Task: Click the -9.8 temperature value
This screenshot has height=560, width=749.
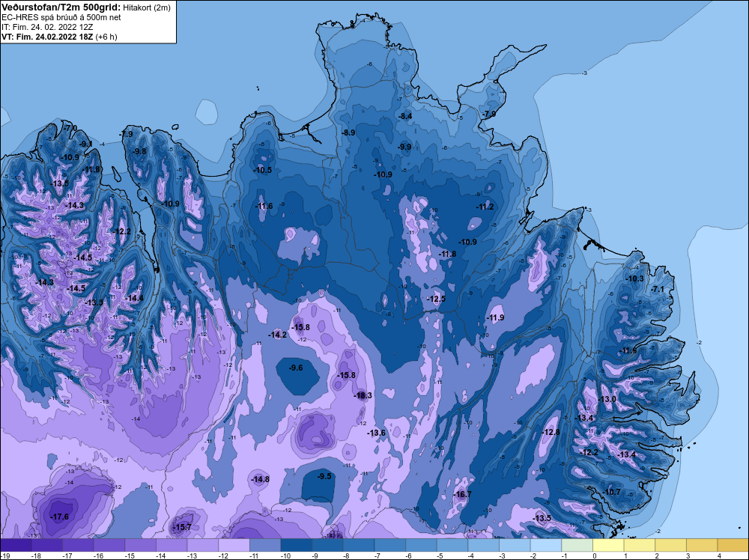Action: pos(139,151)
